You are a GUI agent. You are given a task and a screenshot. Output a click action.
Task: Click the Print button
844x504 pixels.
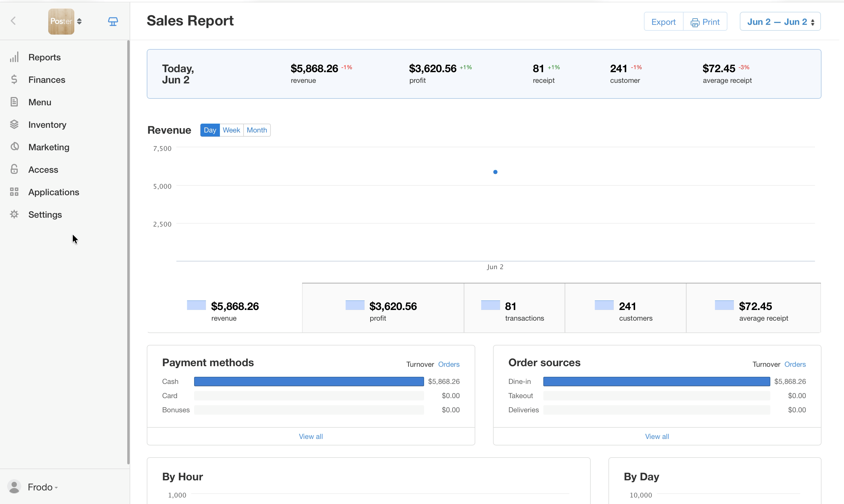coord(705,22)
